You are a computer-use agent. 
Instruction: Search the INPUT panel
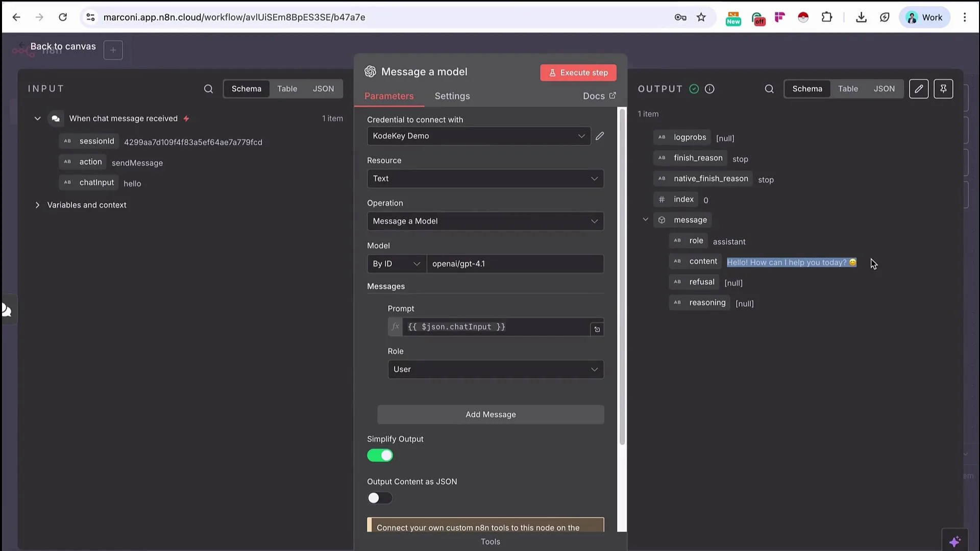tap(208, 89)
